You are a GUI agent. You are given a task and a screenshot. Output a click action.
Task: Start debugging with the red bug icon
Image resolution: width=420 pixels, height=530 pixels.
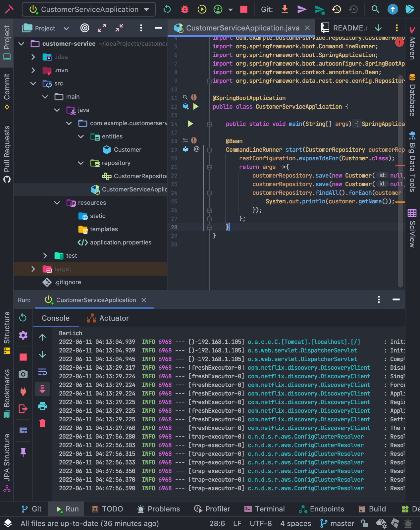click(x=185, y=9)
